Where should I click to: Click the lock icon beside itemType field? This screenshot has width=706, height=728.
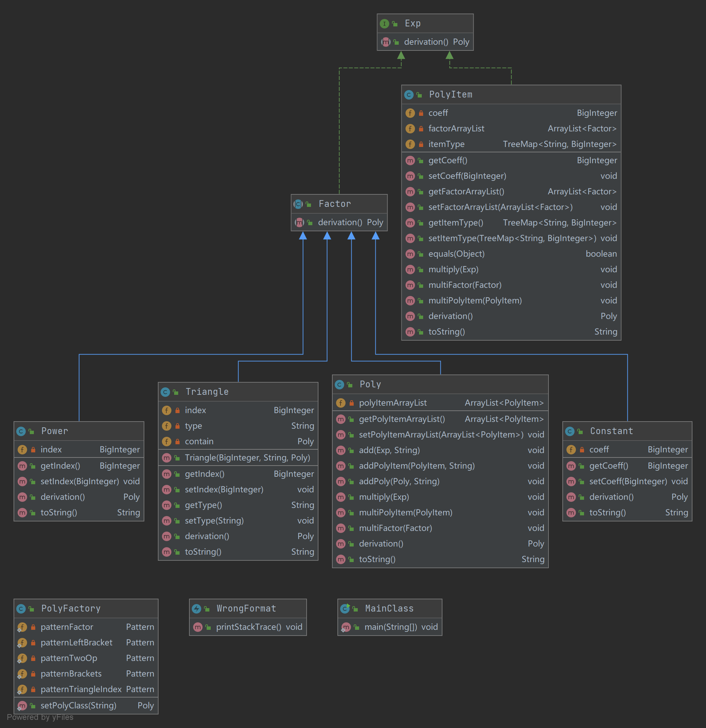coord(421,144)
